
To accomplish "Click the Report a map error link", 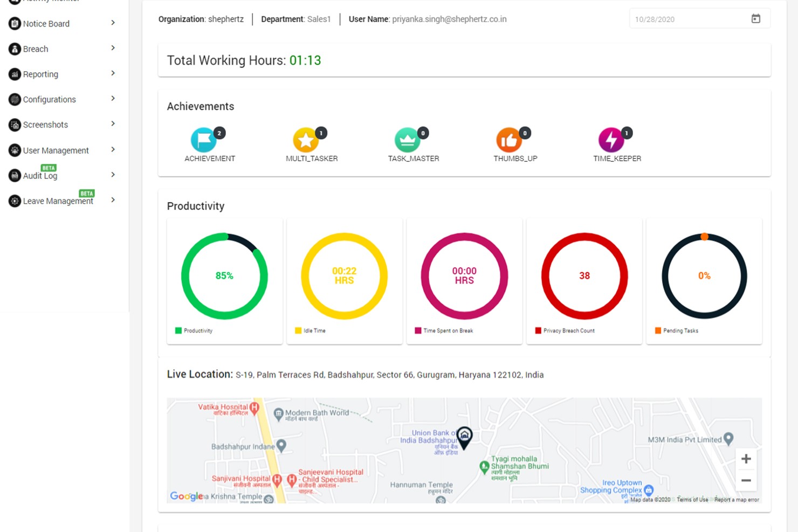I will pyautogui.click(x=737, y=500).
